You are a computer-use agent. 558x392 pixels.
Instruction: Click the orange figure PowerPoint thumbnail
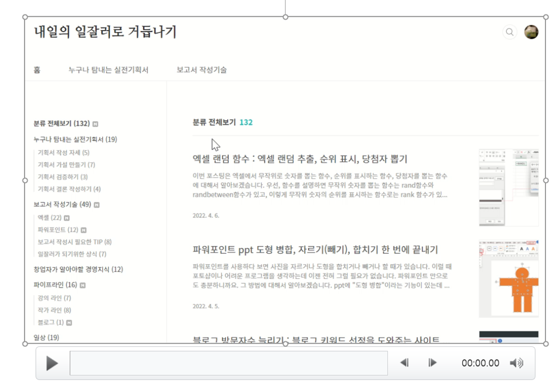508,279
